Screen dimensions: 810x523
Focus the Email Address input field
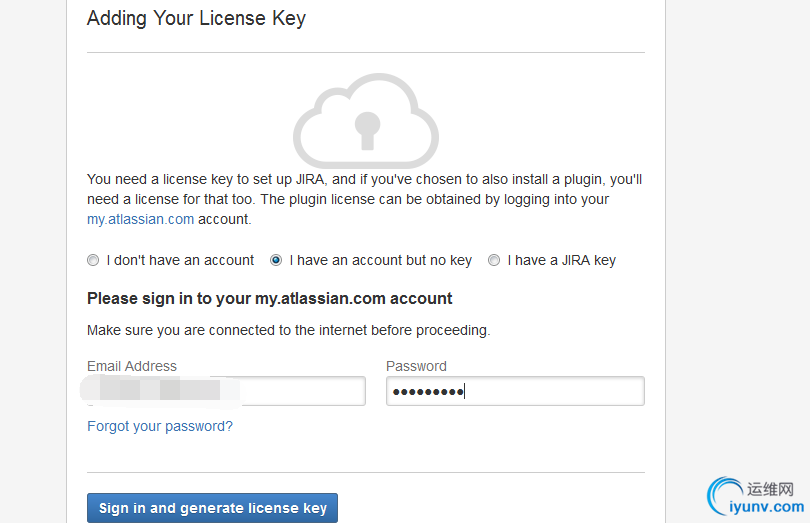coord(226,391)
